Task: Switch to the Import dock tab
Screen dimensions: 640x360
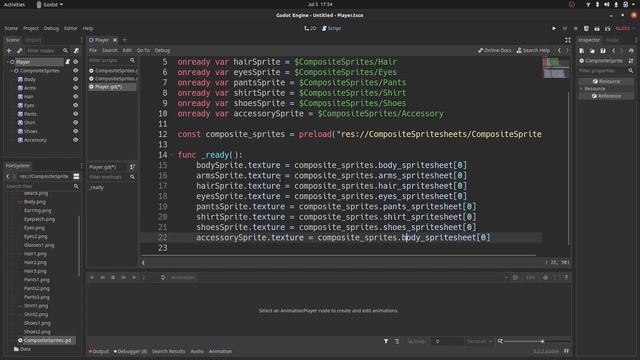Action: [x=33, y=40]
